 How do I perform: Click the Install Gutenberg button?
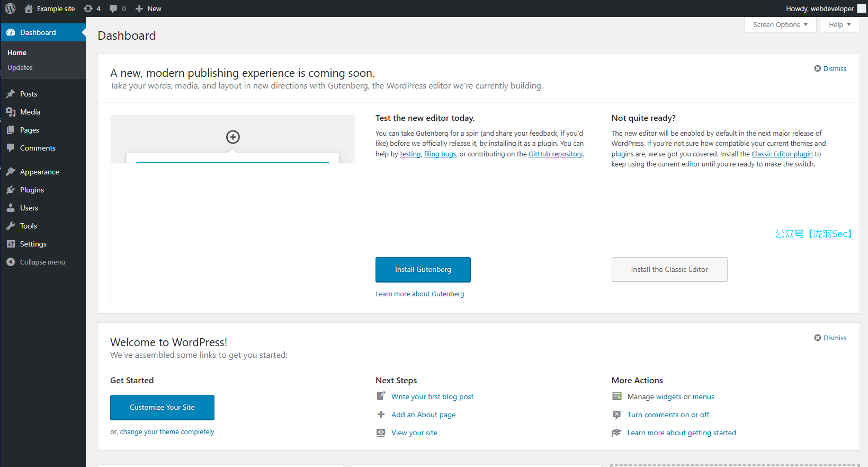click(423, 269)
